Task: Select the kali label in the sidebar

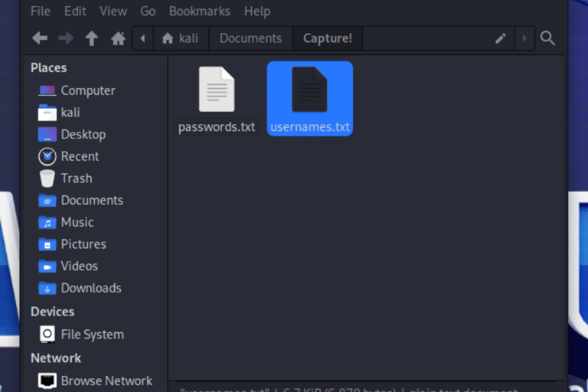Action: click(70, 113)
